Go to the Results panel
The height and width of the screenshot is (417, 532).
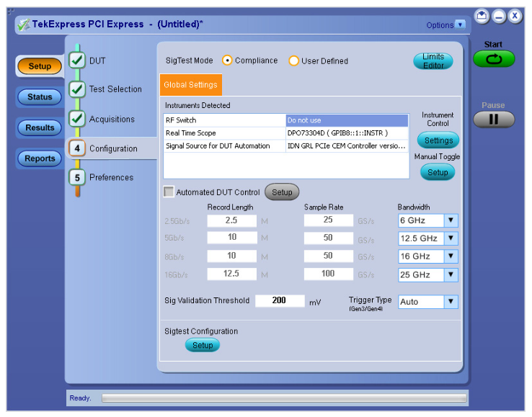[40, 128]
